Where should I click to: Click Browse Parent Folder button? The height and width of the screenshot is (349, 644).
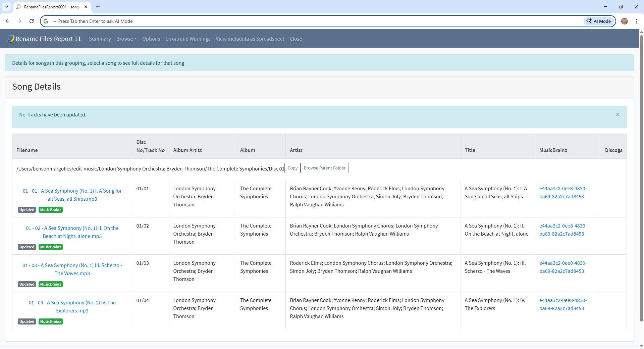[x=324, y=168]
